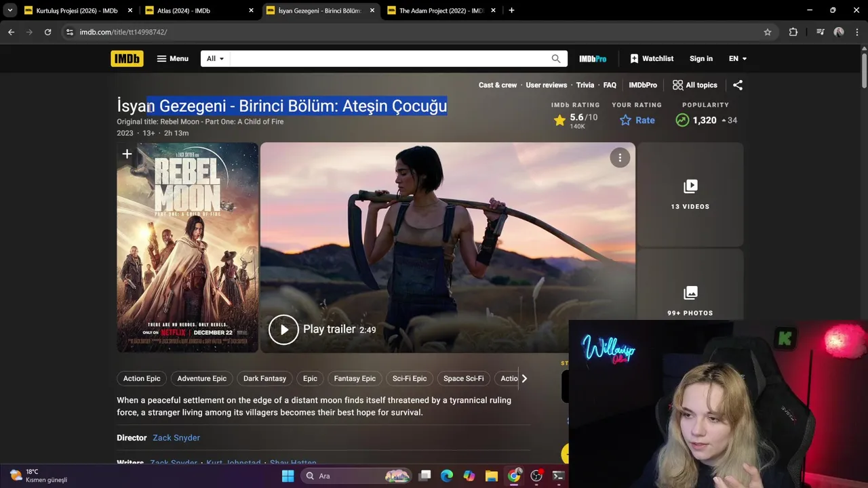Screen dimensions: 868x488
Task: Open 99+ Photos tile
Action: tap(690, 301)
